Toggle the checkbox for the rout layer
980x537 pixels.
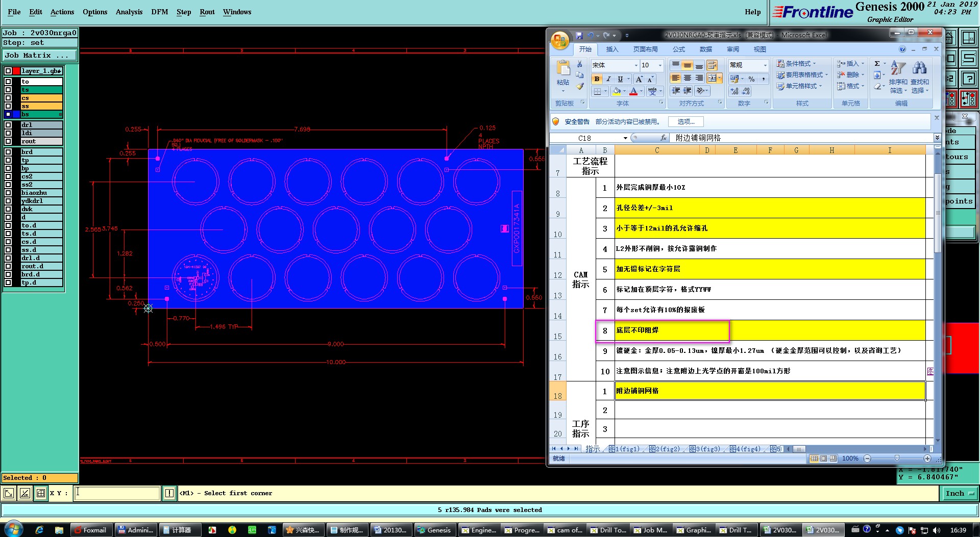(8, 141)
